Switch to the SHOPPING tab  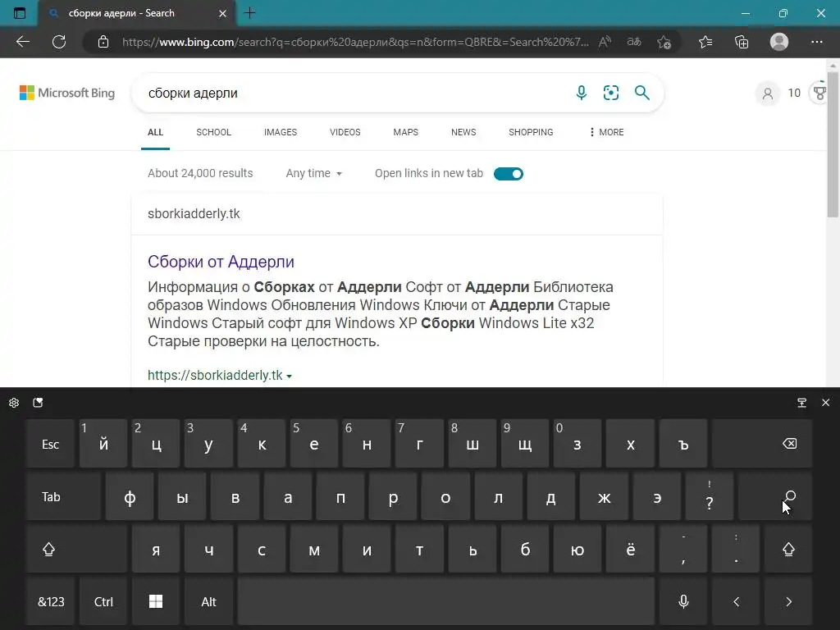click(531, 132)
